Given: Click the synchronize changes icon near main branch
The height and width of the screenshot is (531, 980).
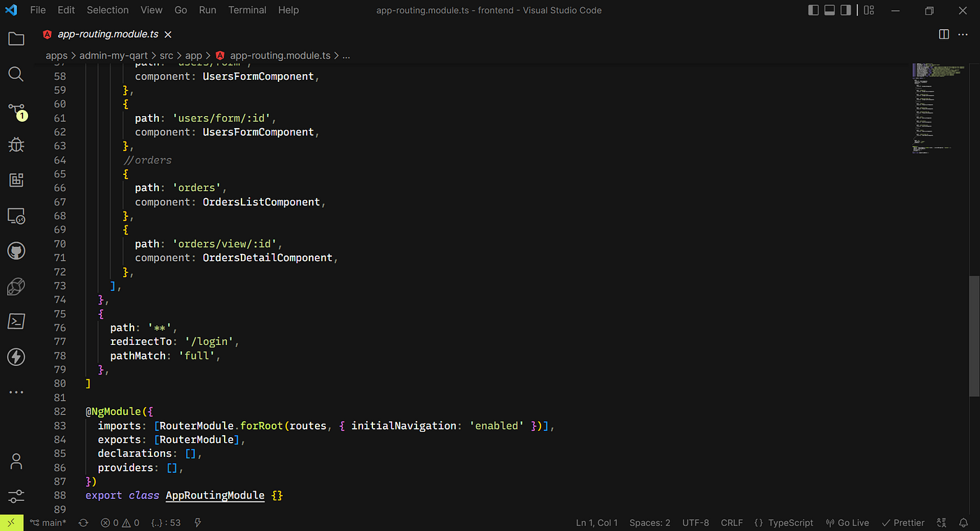Looking at the screenshot, I should coord(83,523).
